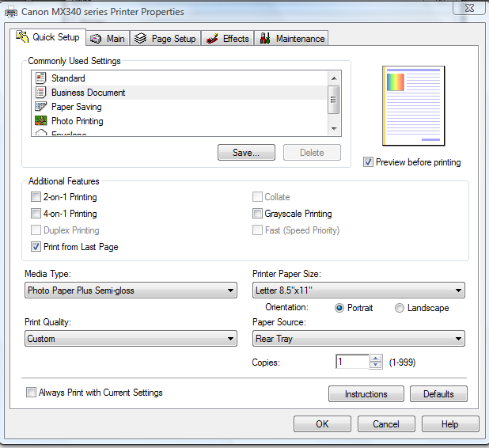The height and width of the screenshot is (448, 489).
Task: Click settings list scroll-down arrow
Action: tap(334, 128)
